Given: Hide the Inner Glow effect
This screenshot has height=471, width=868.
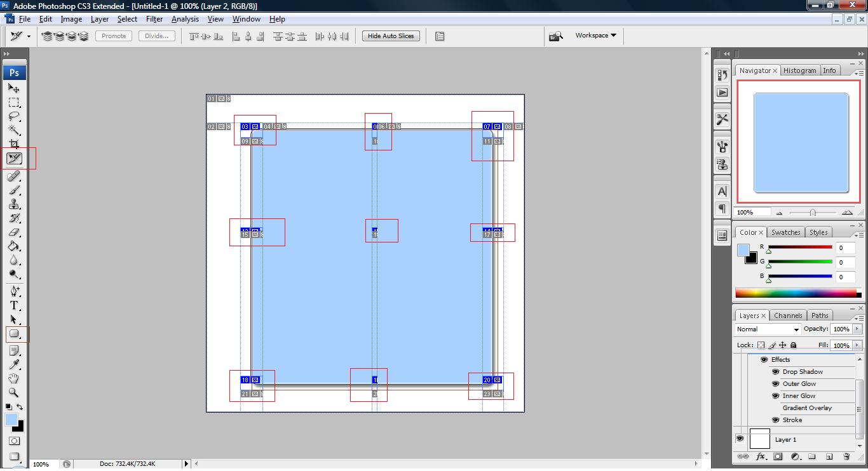Looking at the screenshot, I should (775, 396).
